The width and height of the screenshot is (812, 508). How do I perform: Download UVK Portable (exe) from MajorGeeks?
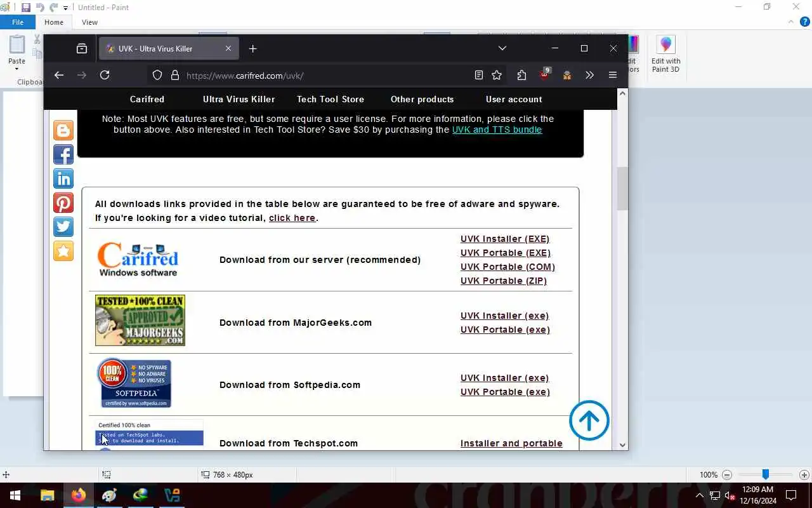coord(506,330)
